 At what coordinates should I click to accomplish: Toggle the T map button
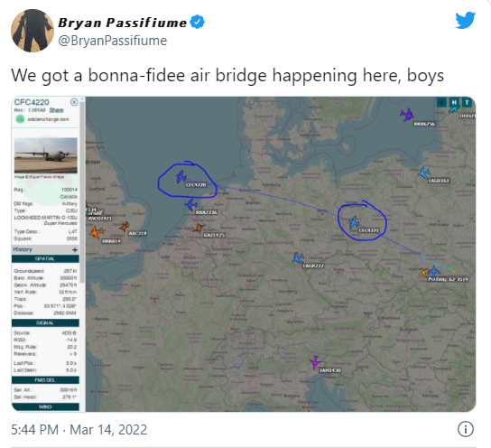467,102
